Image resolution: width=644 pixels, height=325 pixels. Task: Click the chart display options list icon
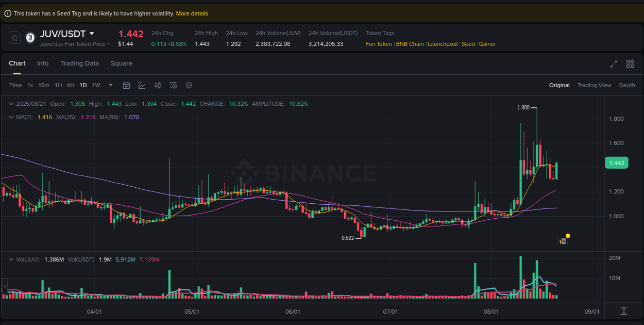(173, 85)
